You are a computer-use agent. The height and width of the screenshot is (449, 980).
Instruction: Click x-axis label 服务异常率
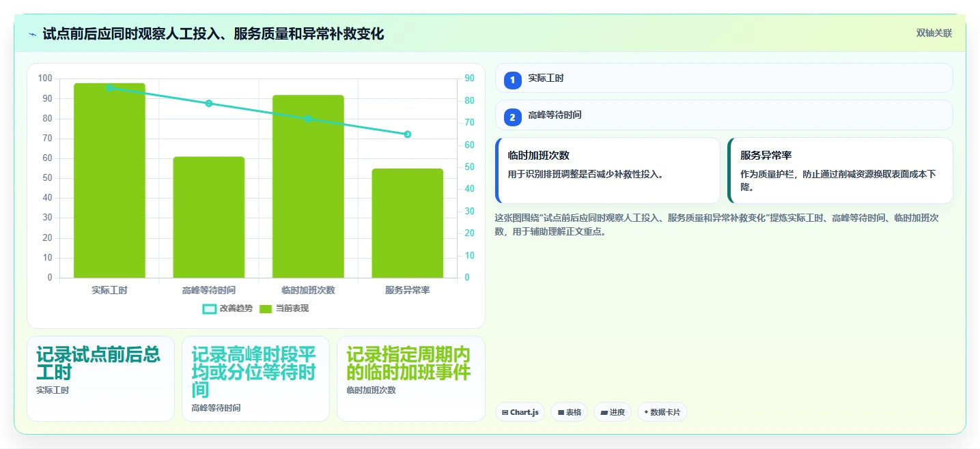pos(408,290)
